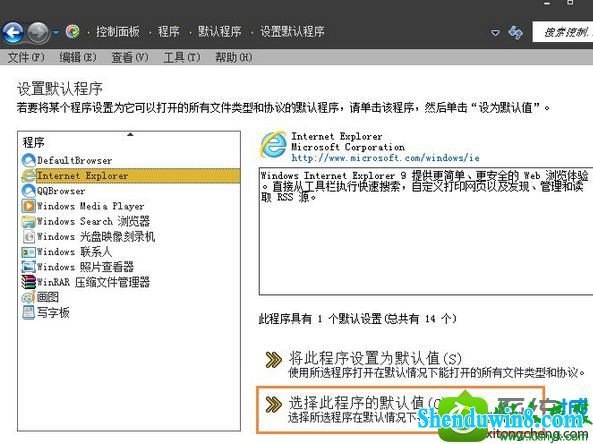
Task: Click the QQBrowser program name
Action: (61, 191)
